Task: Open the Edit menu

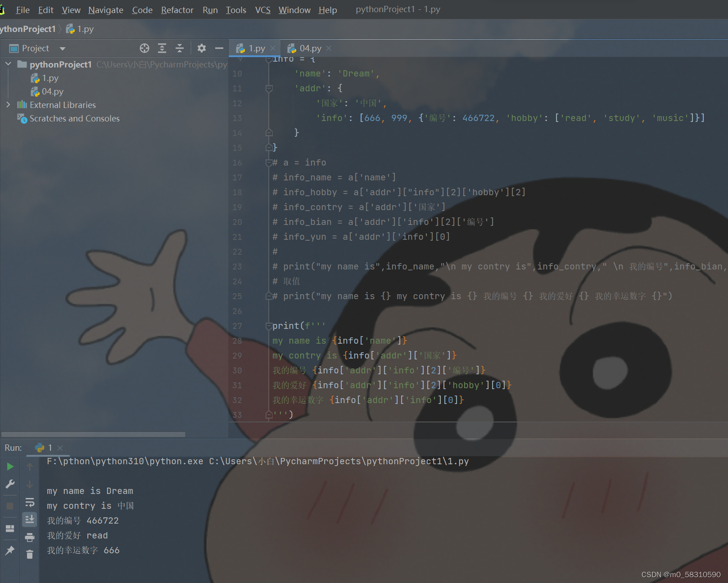Action: point(45,10)
